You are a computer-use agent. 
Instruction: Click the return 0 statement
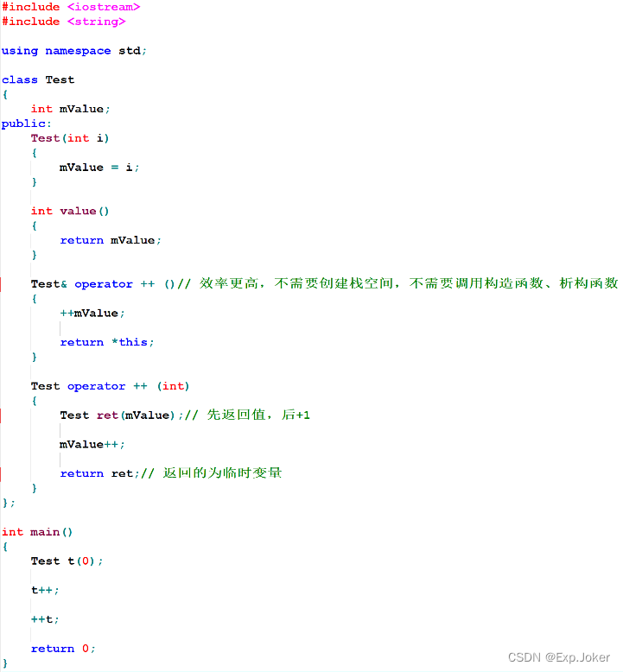pos(63,649)
